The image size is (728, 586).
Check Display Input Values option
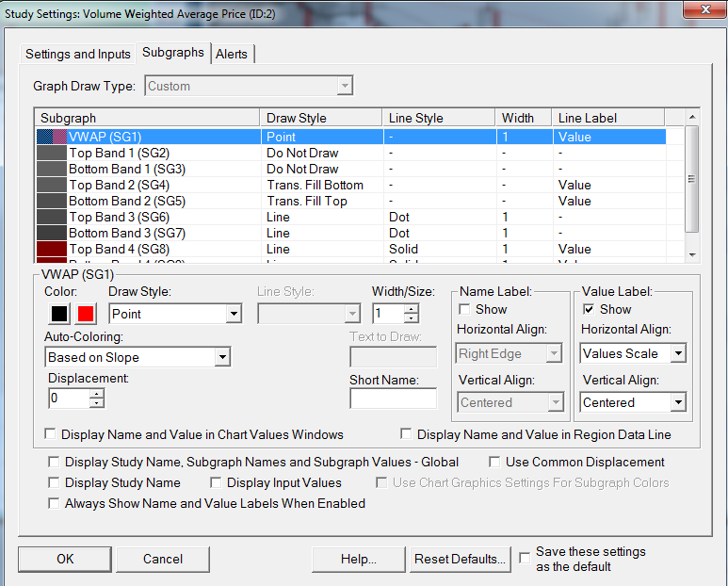(x=216, y=483)
